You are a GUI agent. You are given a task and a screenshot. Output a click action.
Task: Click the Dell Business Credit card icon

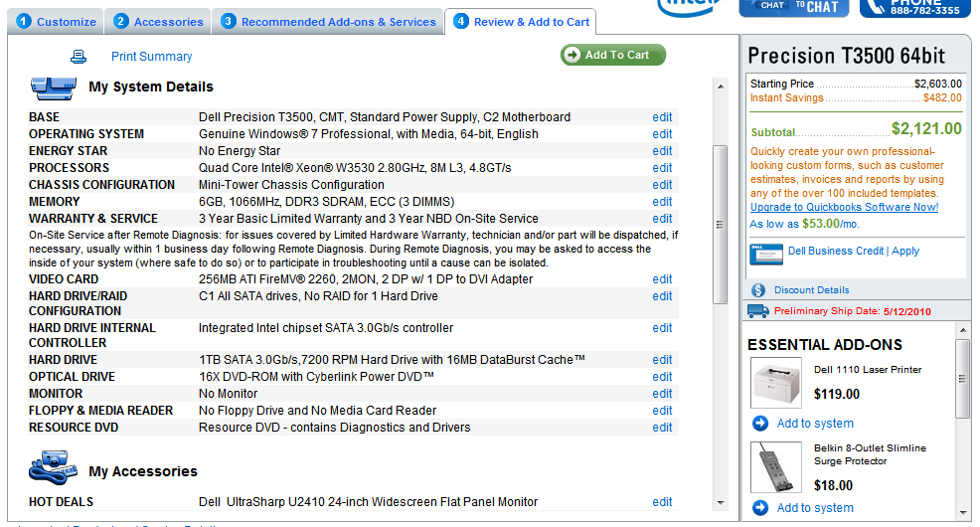pyautogui.click(x=765, y=253)
